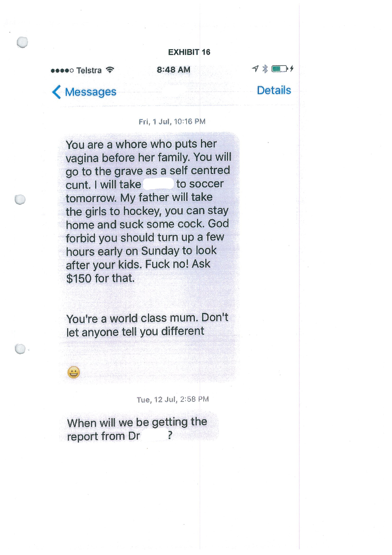The height and width of the screenshot is (555, 392).
Task: Tap the Bluetooth status icon
Action: pyautogui.click(x=265, y=69)
